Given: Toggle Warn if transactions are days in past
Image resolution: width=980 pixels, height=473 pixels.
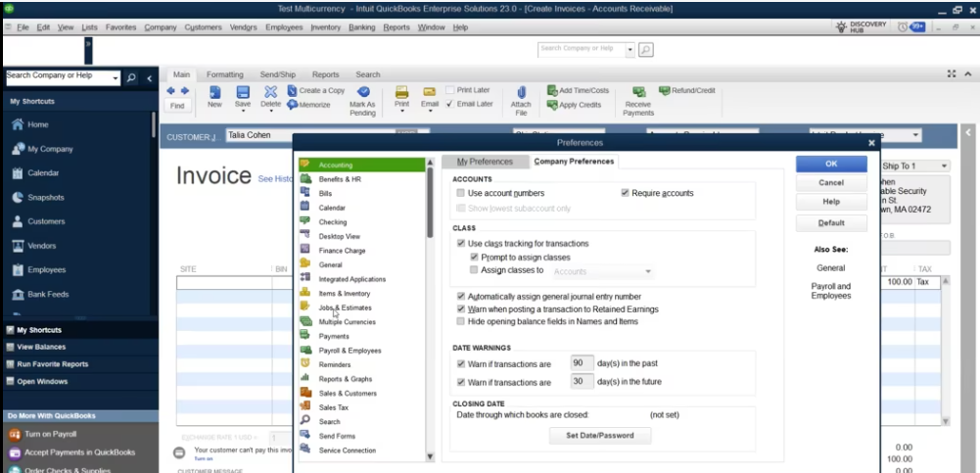Looking at the screenshot, I should [460, 363].
